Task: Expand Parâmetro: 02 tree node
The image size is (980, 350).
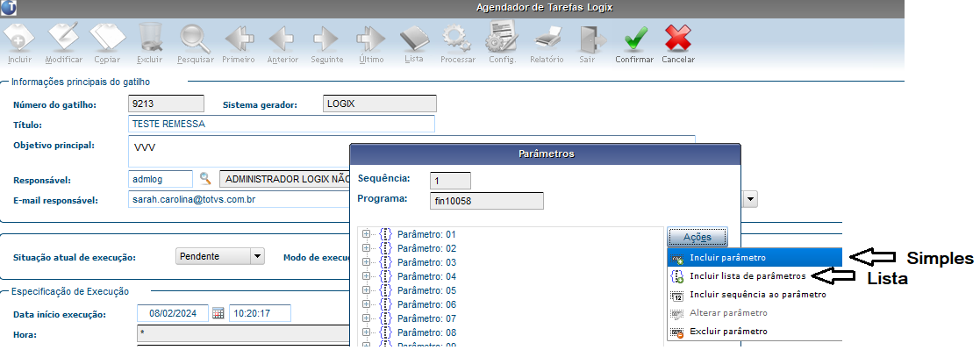Action: pyautogui.click(x=367, y=248)
